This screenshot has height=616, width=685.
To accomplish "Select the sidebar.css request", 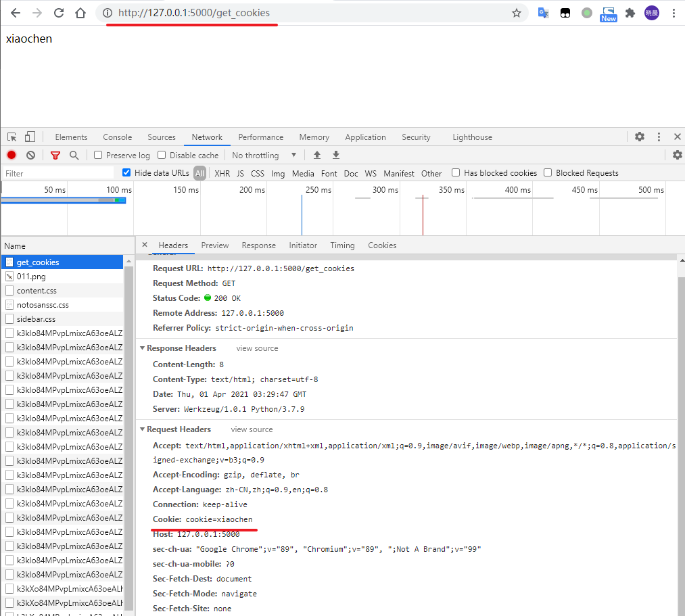I will pos(62,319).
